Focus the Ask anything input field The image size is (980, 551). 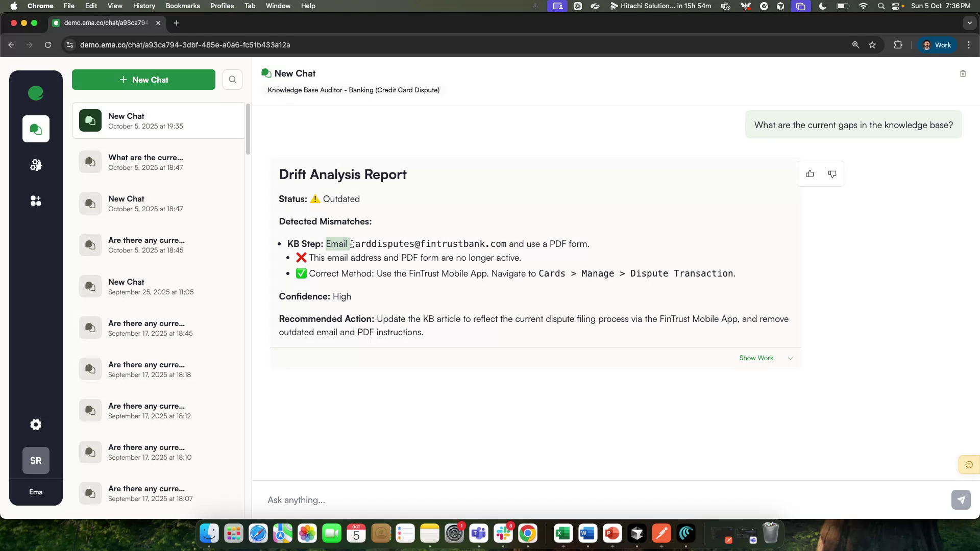pyautogui.click(x=459, y=500)
